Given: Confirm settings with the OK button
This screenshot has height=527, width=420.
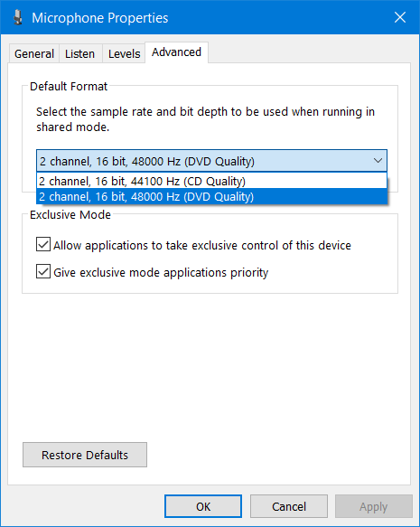Looking at the screenshot, I should pos(203,506).
